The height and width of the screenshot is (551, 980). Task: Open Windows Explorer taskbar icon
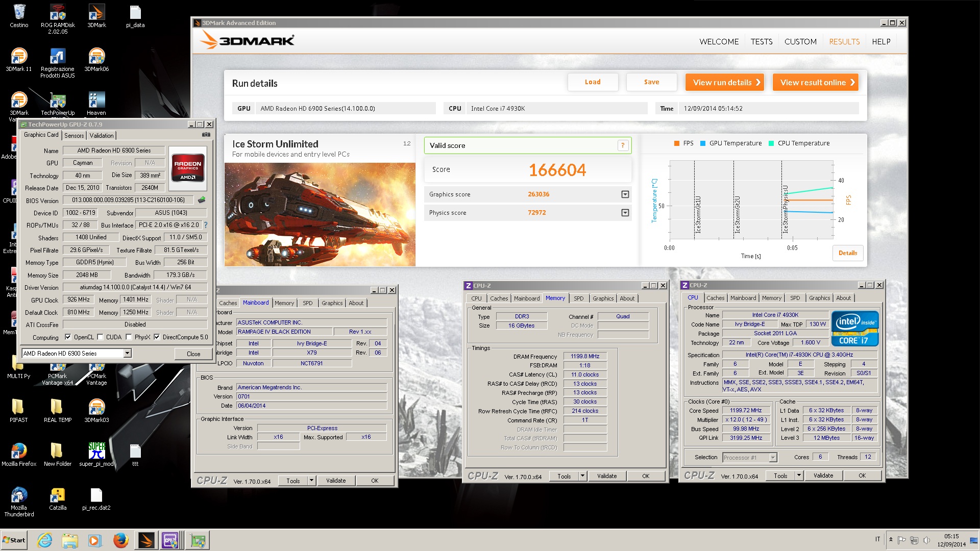(70, 540)
